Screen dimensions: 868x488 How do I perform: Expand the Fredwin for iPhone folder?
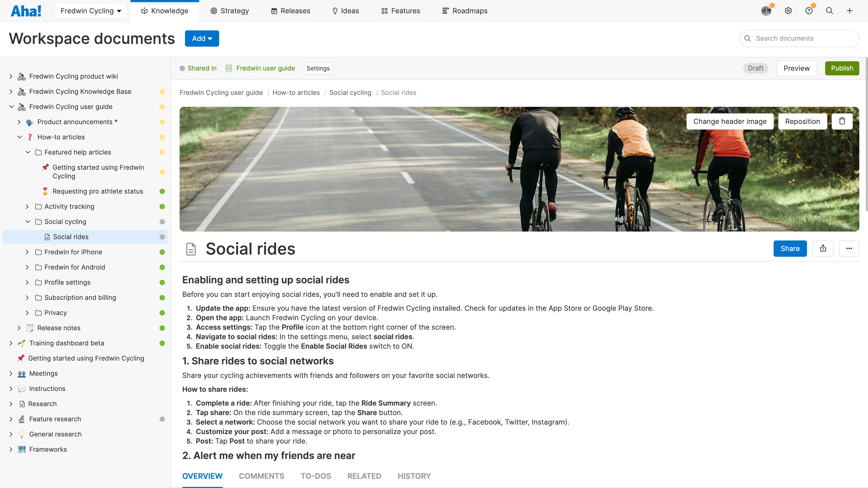(27, 252)
